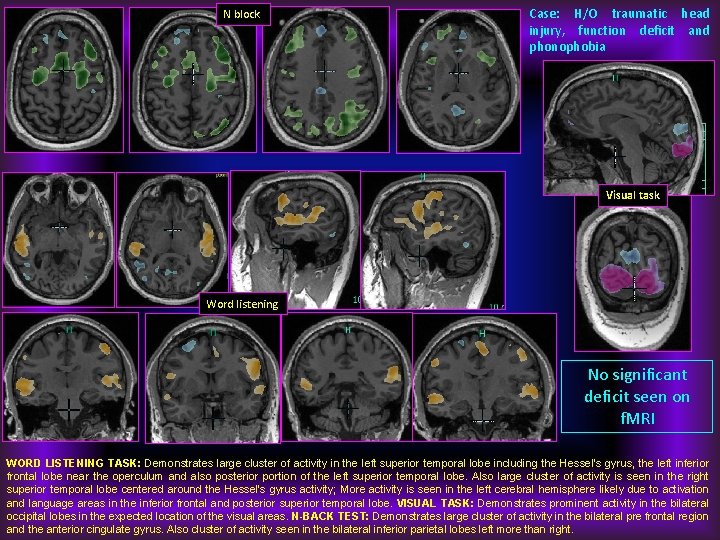Open coronal visual task scan with bilateral magenta activity
The image size is (720, 540).
(633, 273)
